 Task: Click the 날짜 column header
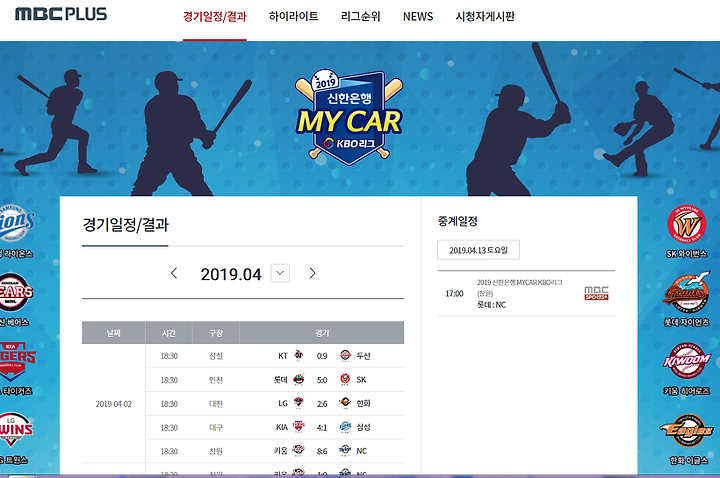113,333
